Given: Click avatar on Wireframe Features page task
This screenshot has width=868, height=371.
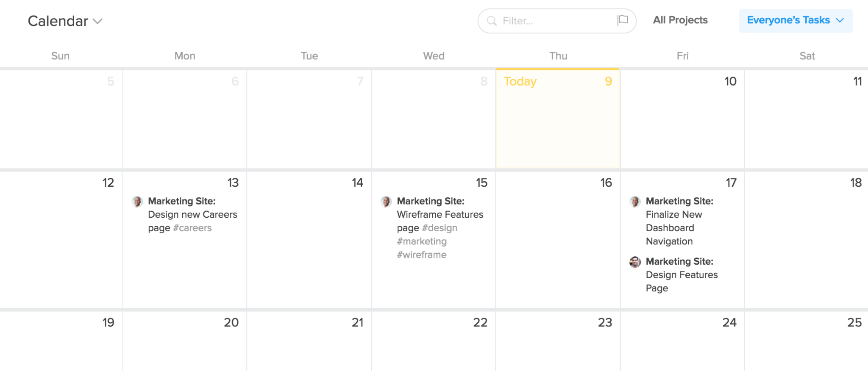Looking at the screenshot, I should point(386,202).
